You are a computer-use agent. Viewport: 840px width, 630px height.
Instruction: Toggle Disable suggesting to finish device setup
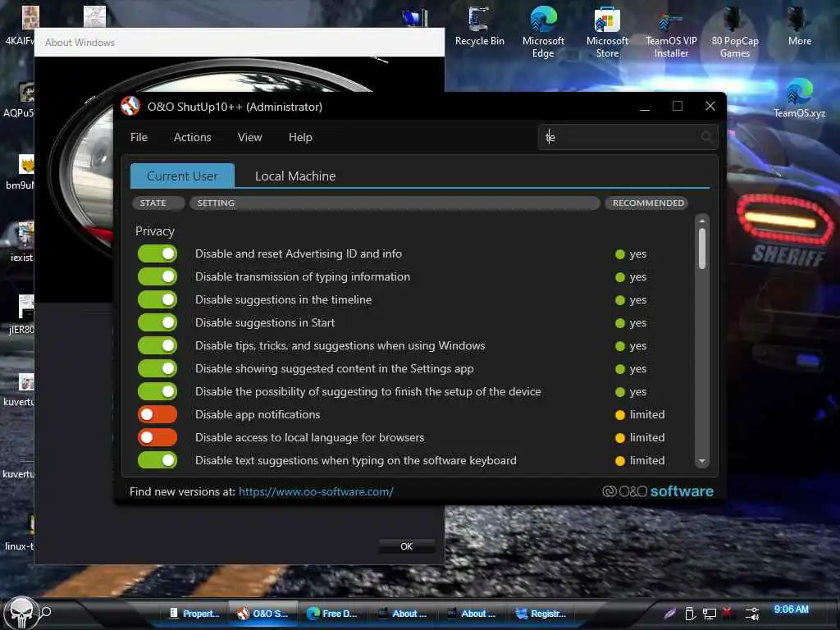click(x=157, y=392)
